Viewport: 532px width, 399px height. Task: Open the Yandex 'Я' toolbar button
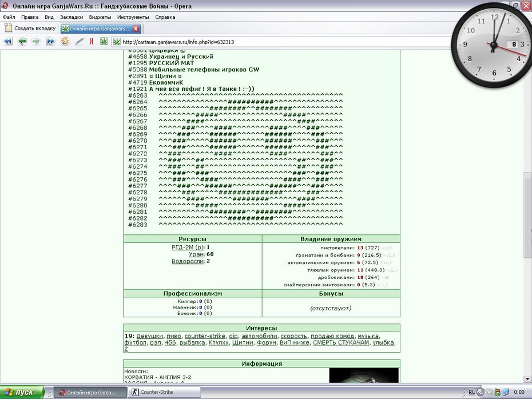[92, 41]
